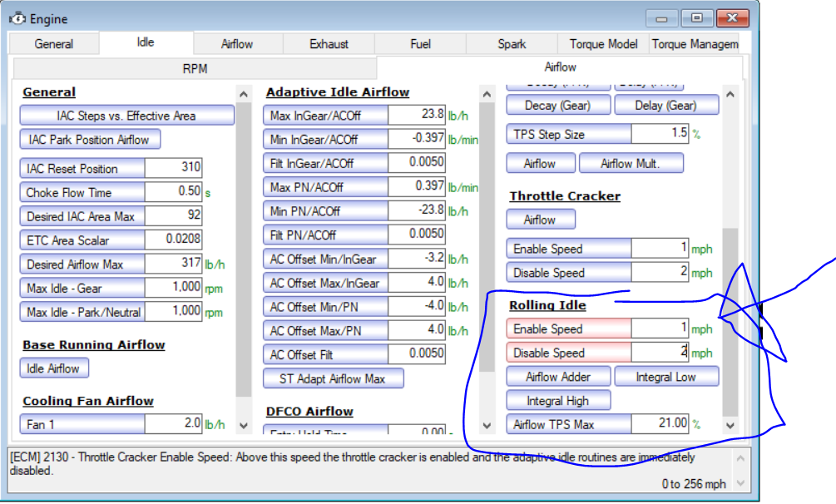Edit Fan 1 airflow value
836x504 pixels.
pyautogui.click(x=173, y=423)
